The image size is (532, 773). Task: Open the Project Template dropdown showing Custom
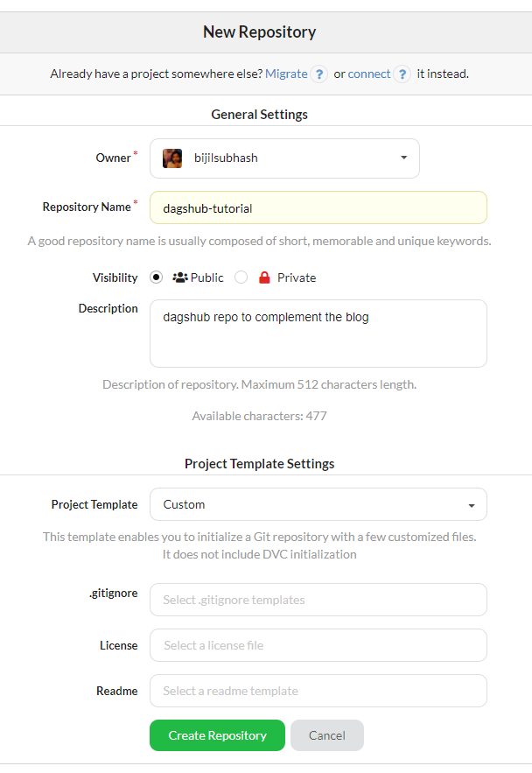(x=318, y=504)
